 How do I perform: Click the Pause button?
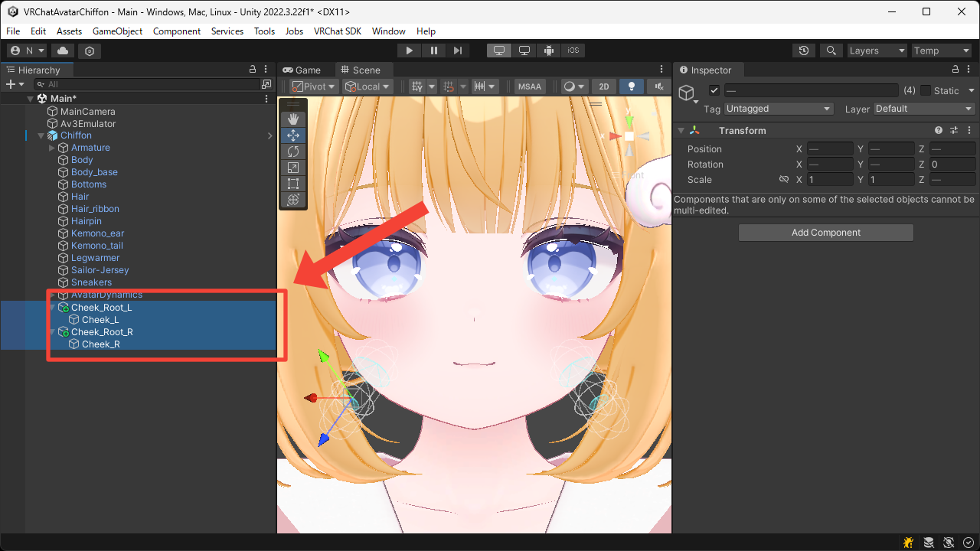[434, 51]
